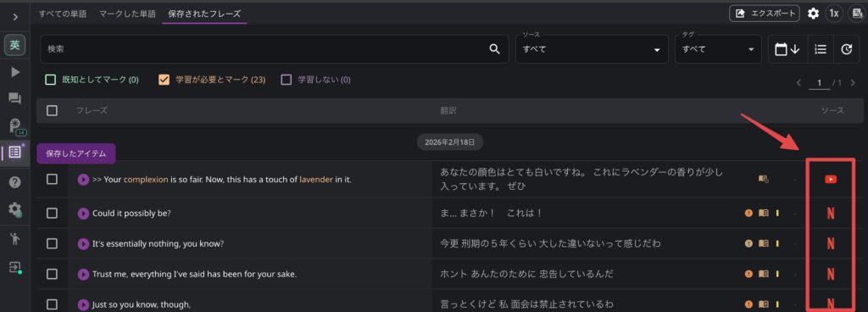Switch to the すべての単語 tab
Viewport: 868px width, 312px height.
point(63,14)
